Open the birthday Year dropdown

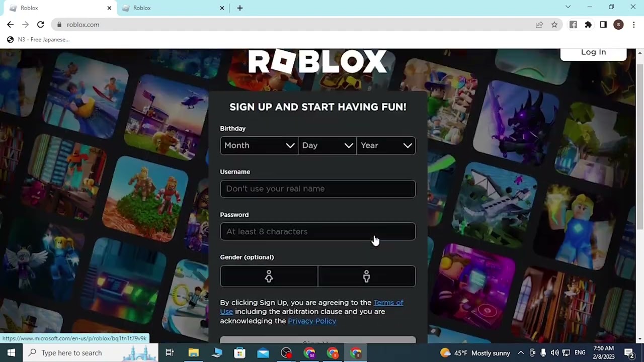(386, 145)
